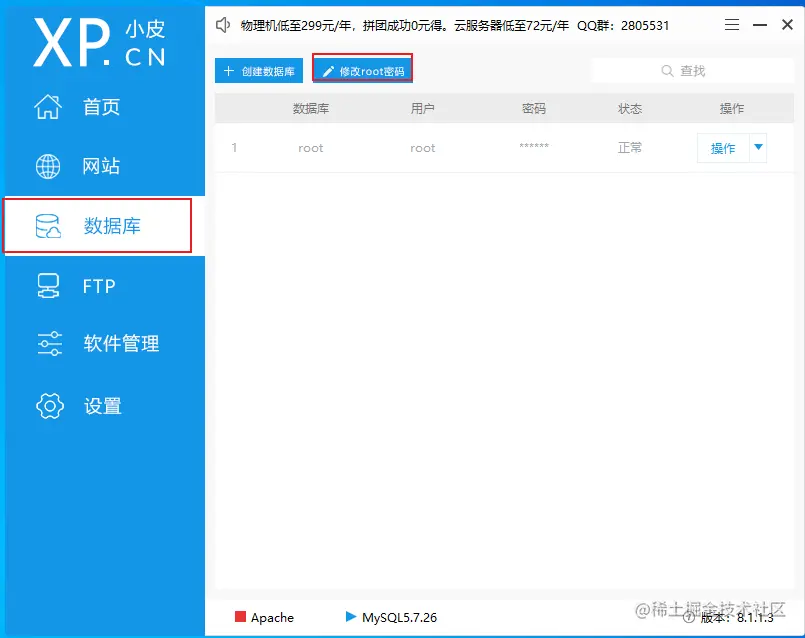Click the sliders icon beside 软件管理
Image resolution: width=805 pixels, height=638 pixels.
[49, 344]
